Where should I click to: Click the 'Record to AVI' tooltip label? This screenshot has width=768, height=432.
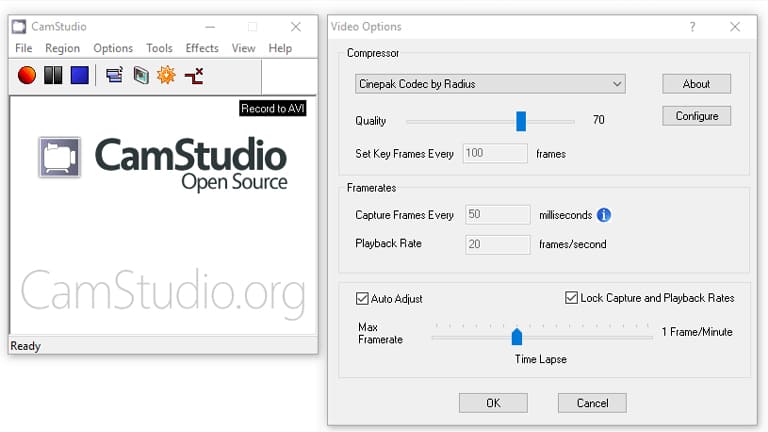pos(273,108)
